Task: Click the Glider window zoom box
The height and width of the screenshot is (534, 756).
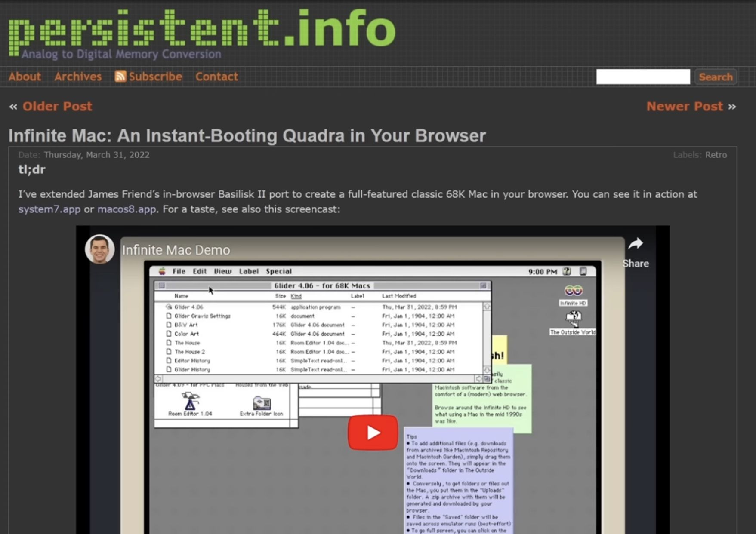Action: [x=483, y=285]
